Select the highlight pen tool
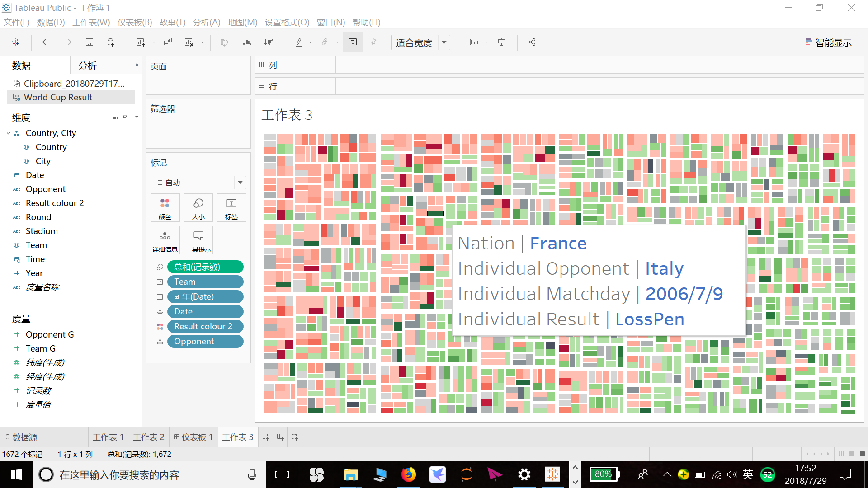Viewport: 868px width, 488px height. [x=299, y=42]
